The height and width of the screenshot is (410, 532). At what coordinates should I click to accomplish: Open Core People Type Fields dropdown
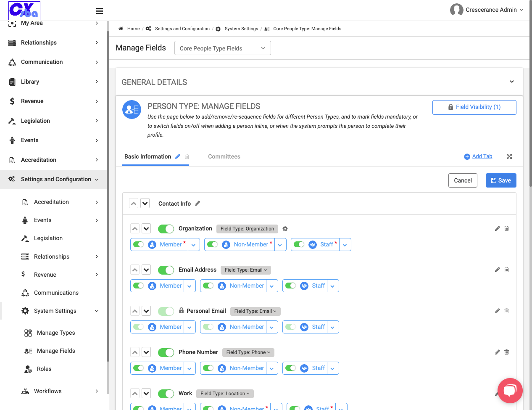coord(223,48)
